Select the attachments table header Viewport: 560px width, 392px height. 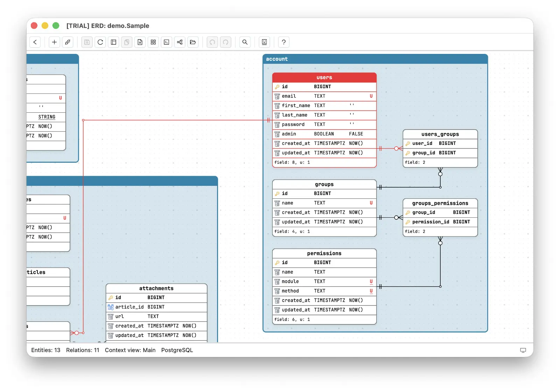coord(156,288)
